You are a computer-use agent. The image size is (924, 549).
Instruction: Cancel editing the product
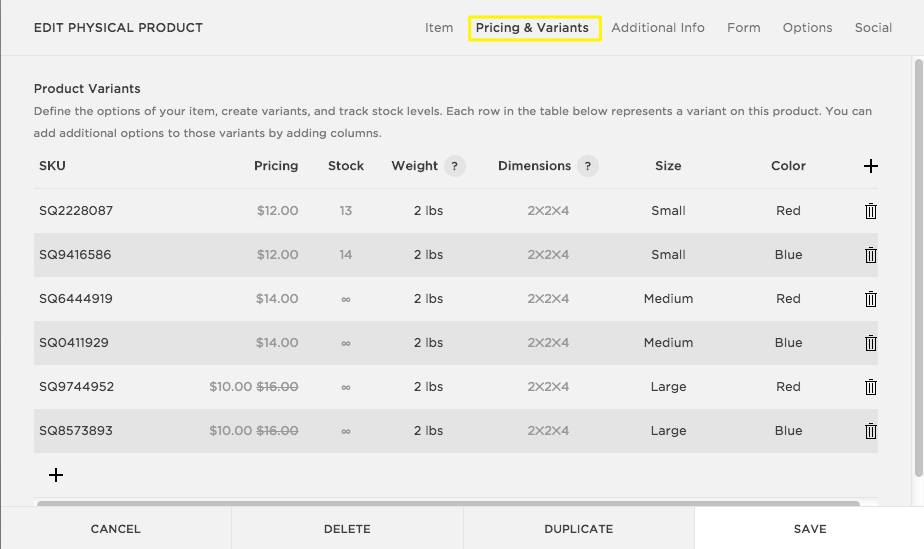pos(116,529)
